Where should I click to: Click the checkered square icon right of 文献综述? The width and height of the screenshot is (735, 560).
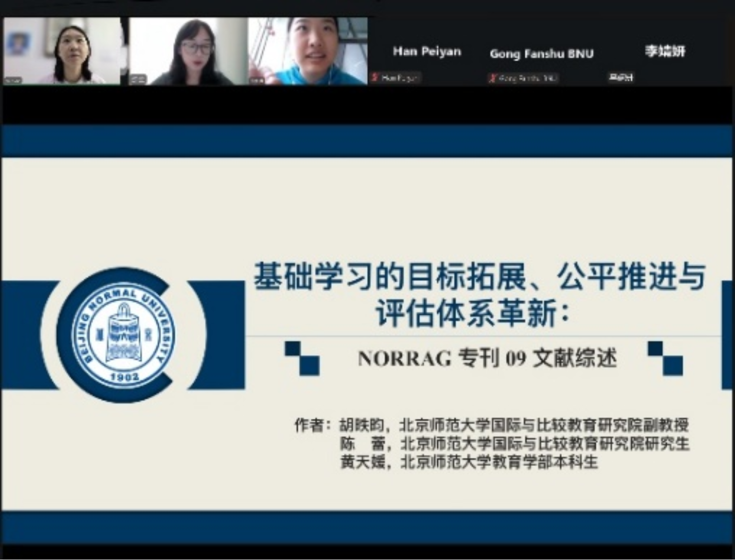click(x=665, y=358)
